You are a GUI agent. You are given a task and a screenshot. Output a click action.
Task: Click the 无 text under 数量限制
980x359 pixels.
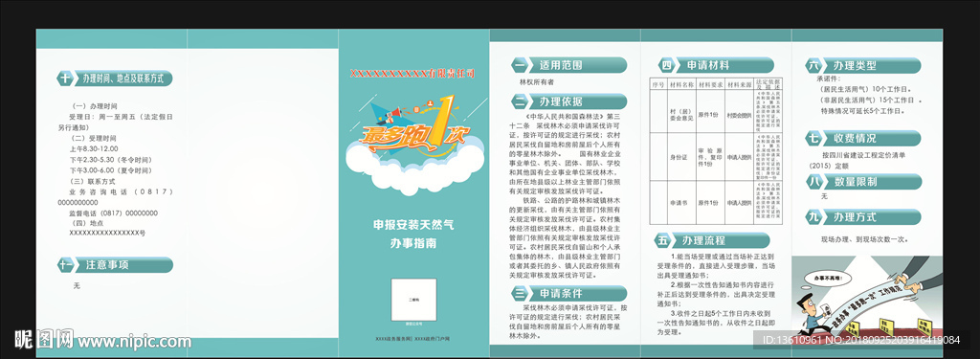pyautogui.click(x=824, y=196)
